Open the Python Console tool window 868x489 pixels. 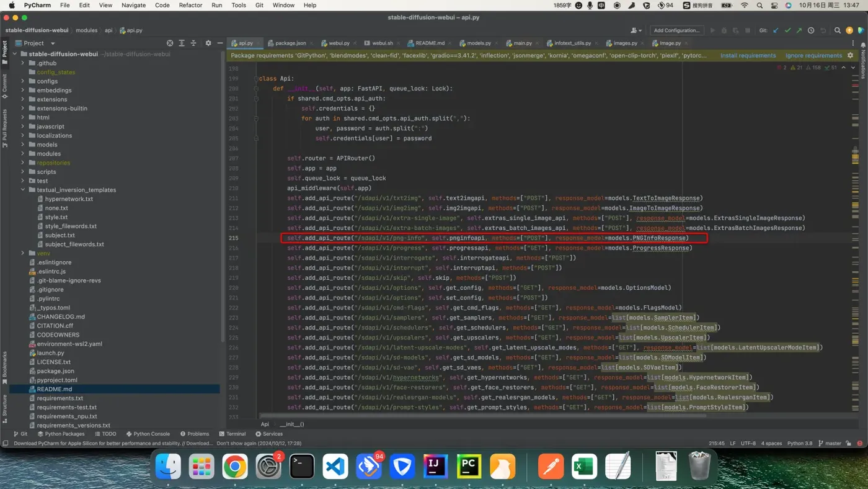point(148,434)
